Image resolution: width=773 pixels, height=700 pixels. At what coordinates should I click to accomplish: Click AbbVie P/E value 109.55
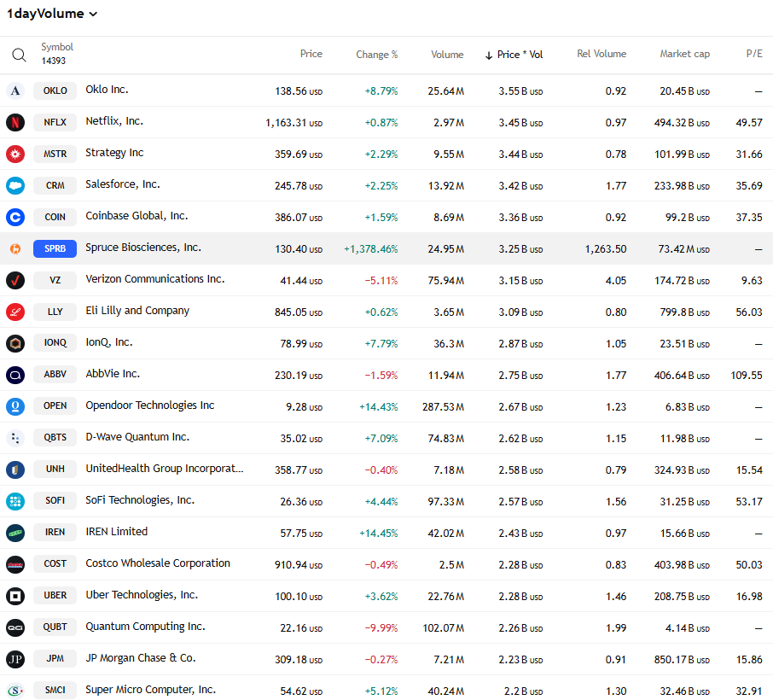tap(747, 376)
